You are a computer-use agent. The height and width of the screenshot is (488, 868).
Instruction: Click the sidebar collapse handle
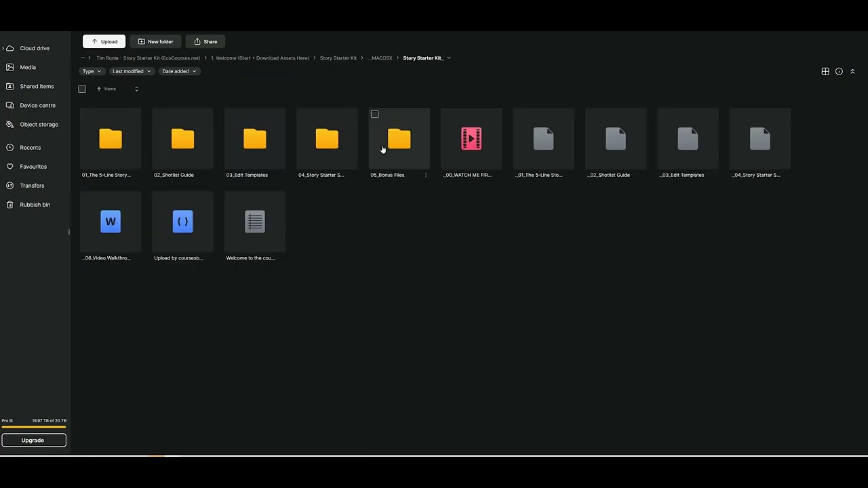pyautogui.click(x=68, y=232)
